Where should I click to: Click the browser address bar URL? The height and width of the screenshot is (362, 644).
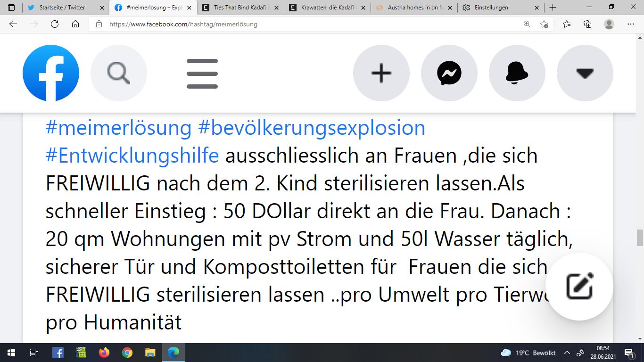tap(183, 24)
